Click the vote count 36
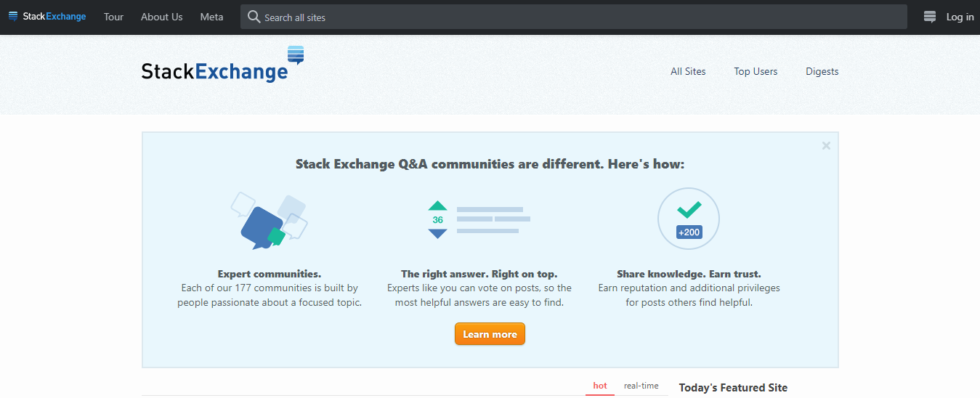The height and width of the screenshot is (398, 980). pos(437,220)
